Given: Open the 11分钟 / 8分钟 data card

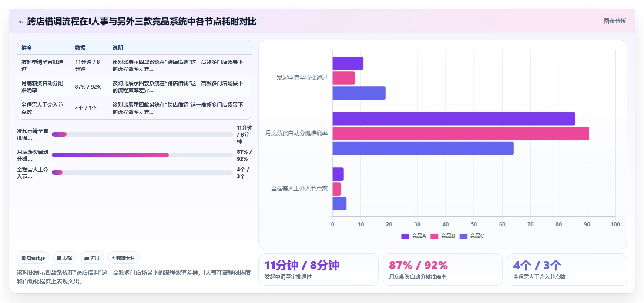Looking at the screenshot, I should pos(319,270).
